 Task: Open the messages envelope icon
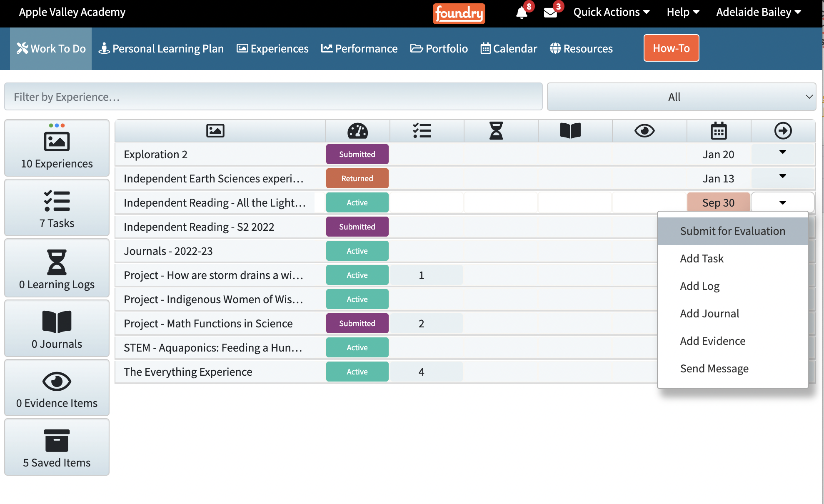(550, 13)
